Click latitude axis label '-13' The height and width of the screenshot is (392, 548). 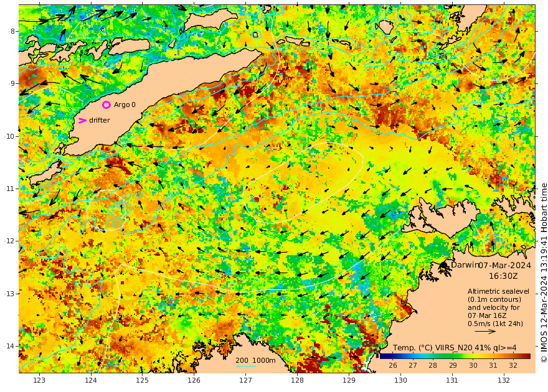tap(10, 294)
